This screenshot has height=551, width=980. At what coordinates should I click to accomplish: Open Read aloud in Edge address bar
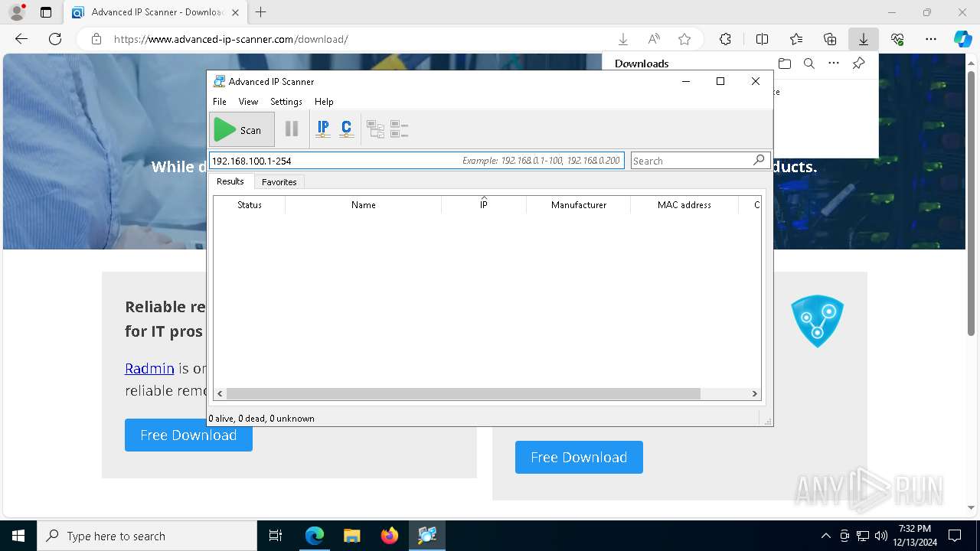tap(654, 39)
